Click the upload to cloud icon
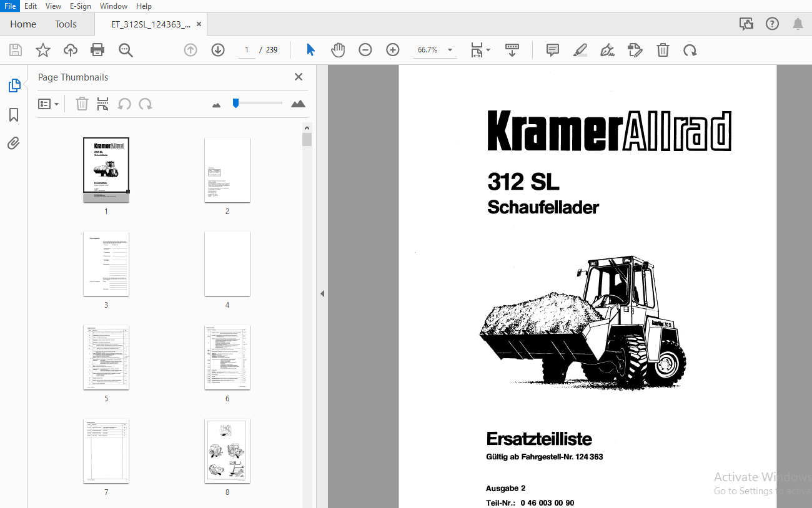812x508 pixels. [x=71, y=50]
